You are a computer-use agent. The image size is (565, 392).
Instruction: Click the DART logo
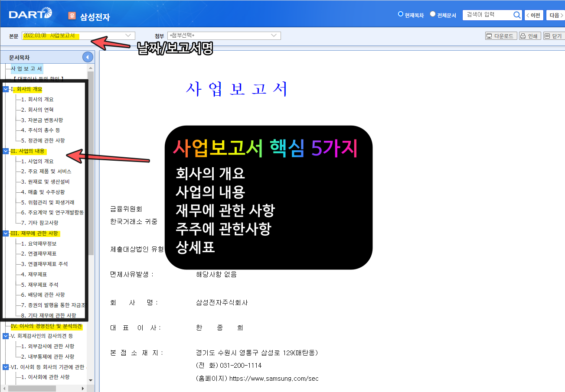(x=30, y=14)
